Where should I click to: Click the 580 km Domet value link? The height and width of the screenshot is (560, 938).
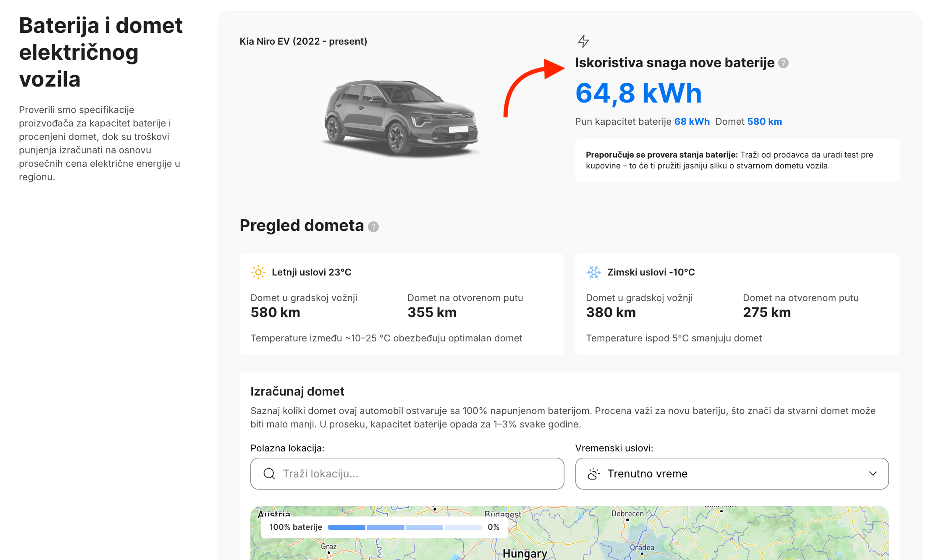pos(764,122)
